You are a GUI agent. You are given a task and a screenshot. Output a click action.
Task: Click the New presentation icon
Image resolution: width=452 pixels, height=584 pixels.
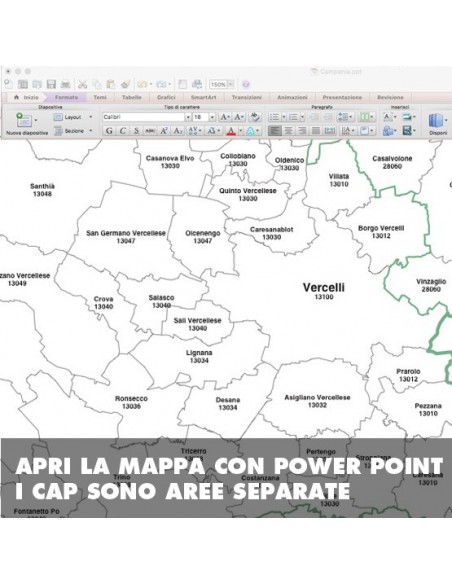[8, 85]
